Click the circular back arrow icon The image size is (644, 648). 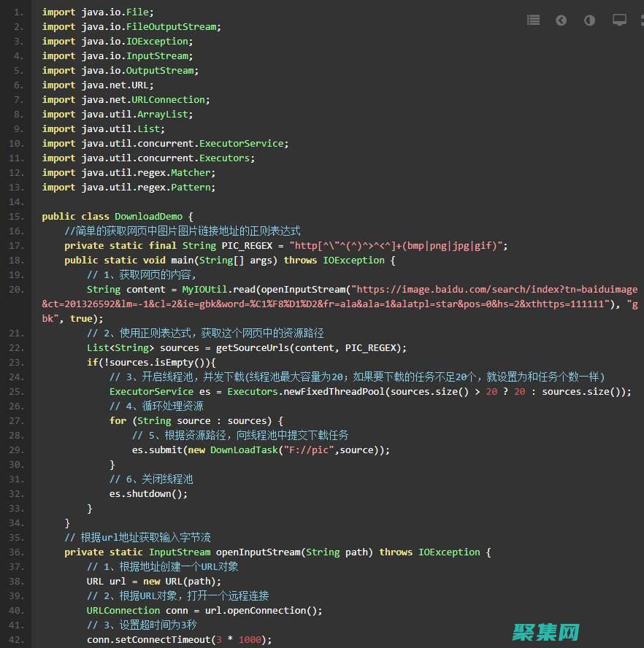point(561,20)
